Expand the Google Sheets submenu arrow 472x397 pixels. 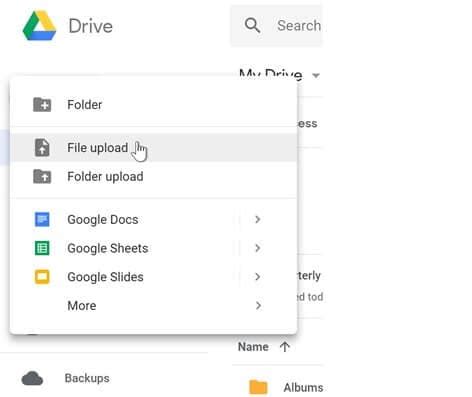257,248
